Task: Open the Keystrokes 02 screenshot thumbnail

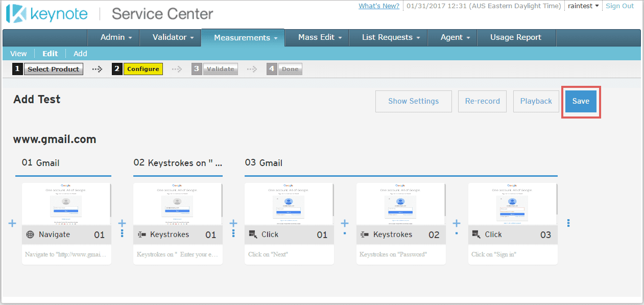Action: pyautogui.click(x=401, y=204)
